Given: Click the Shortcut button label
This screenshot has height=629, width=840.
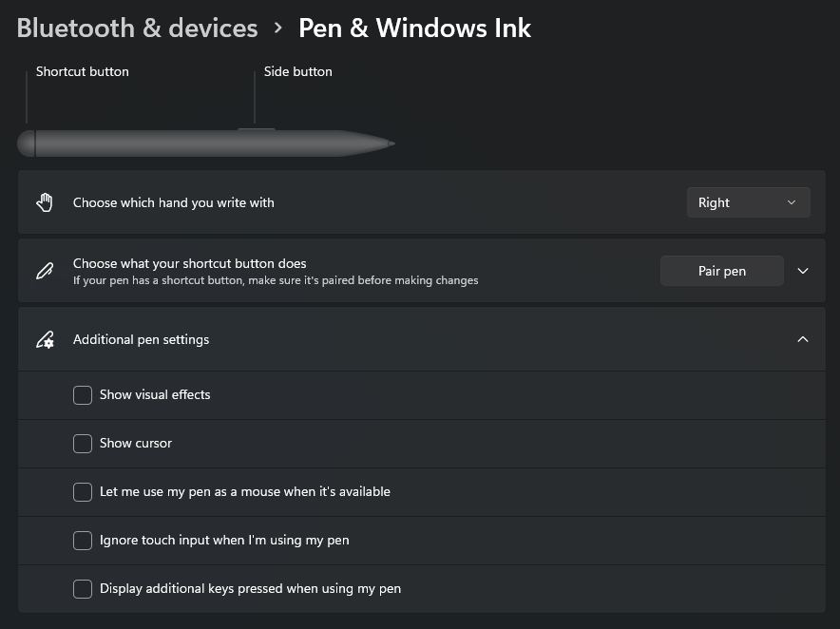Looking at the screenshot, I should 83,71.
